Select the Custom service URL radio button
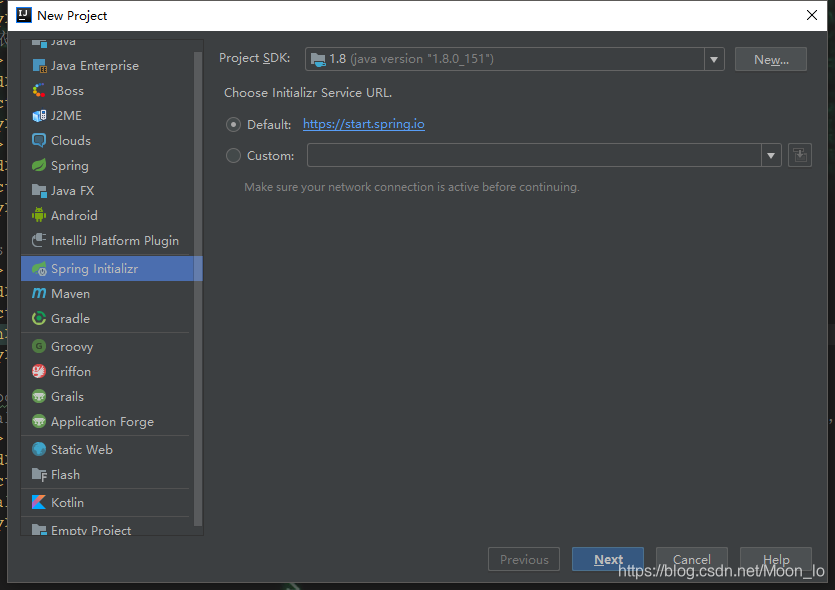The width and height of the screenshot is (835, 590). [233, 155]
